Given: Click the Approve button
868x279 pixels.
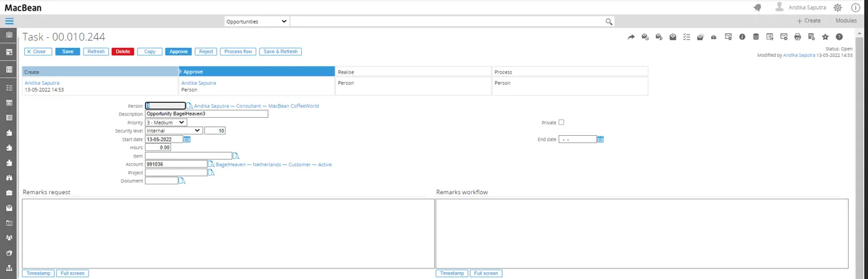Looking at the screenshot, I should [x=179, y=52].
